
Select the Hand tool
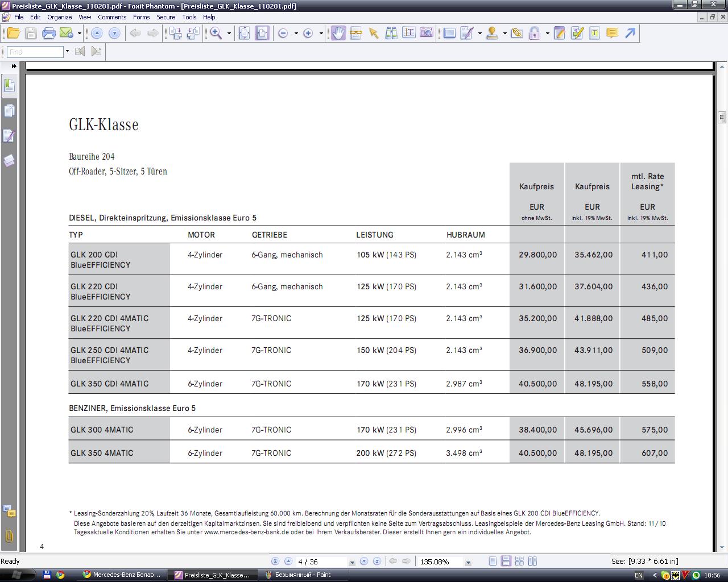[338, 34]
